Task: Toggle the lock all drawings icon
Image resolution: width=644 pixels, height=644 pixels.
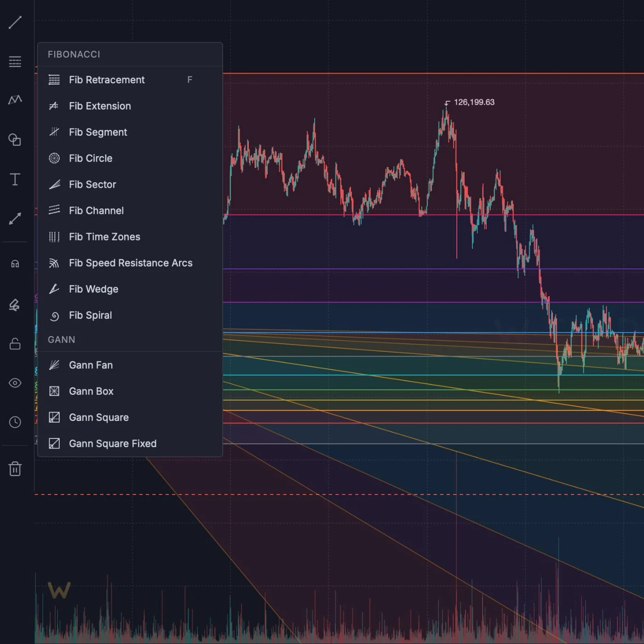Action: tap(15, 344)
